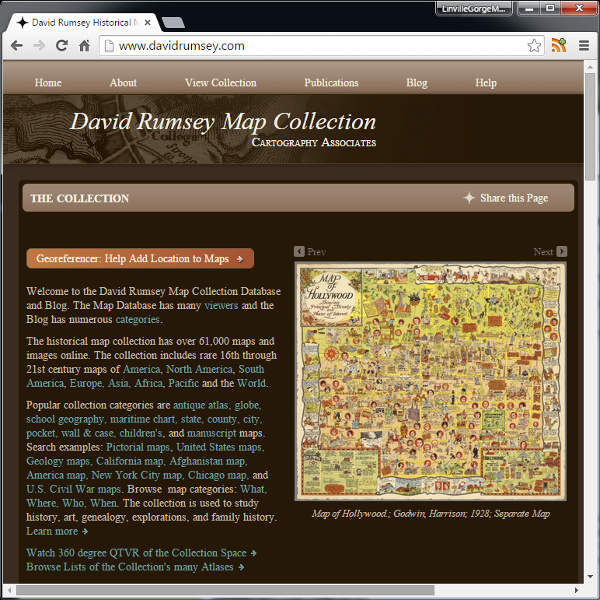Viewport: 600px width, 600px height.
Task: Open the blog categories link
Action: point(137,320)
